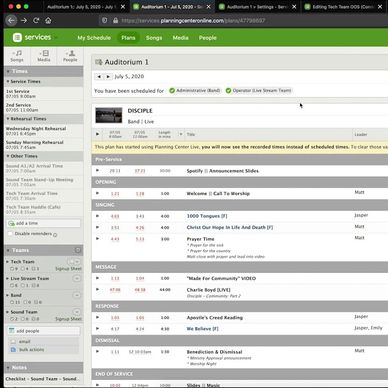
Task: Go to browser home icon
Action: click(48, 21)
